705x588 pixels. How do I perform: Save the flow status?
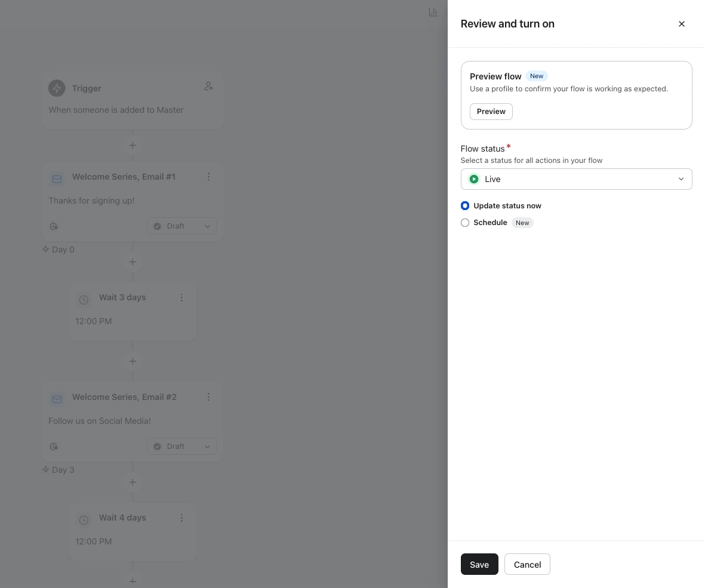tap(479, 564)
